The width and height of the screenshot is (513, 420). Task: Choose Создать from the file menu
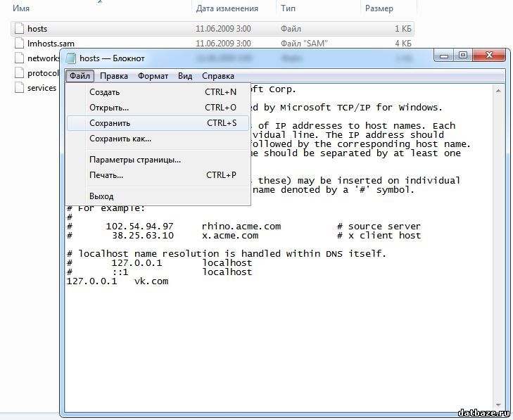104,92
